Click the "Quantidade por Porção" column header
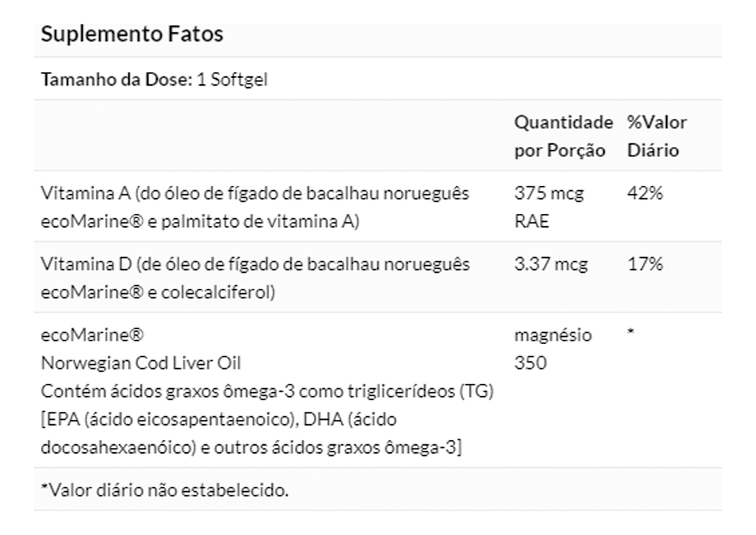The width and height of the screenshot is (756, 535). (563, 137)
